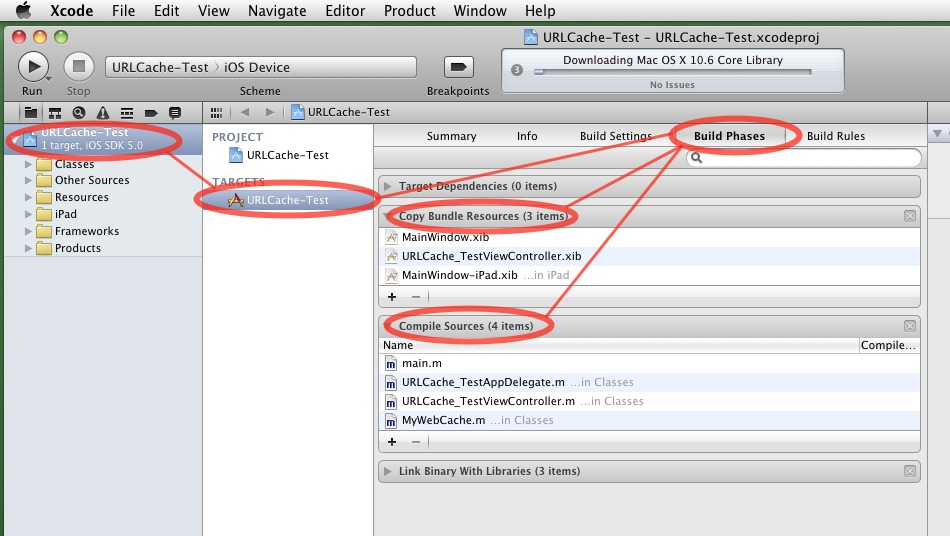The image size is (950, 536).
Task: Click the Compiler Flags column header
Action: [889, 345]
